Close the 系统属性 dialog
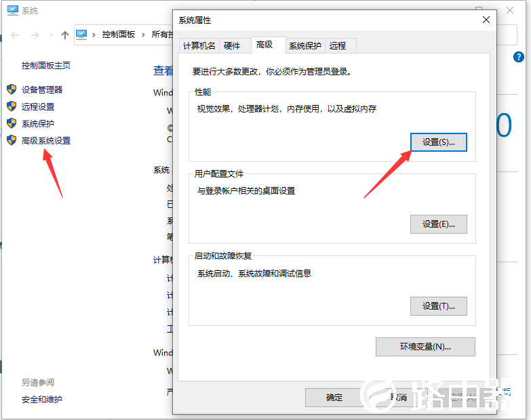 tap(486, 20)
